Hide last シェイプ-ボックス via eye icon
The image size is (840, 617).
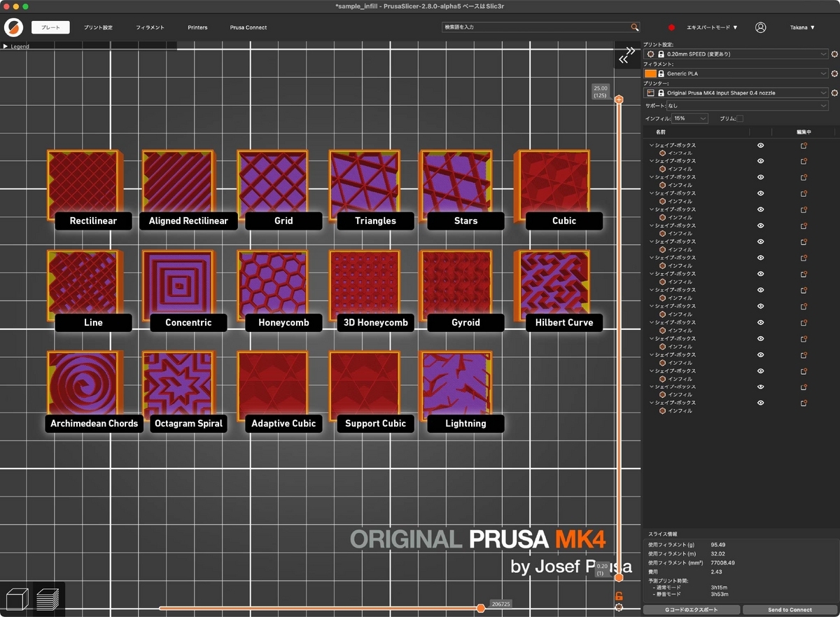click(760, 403)
